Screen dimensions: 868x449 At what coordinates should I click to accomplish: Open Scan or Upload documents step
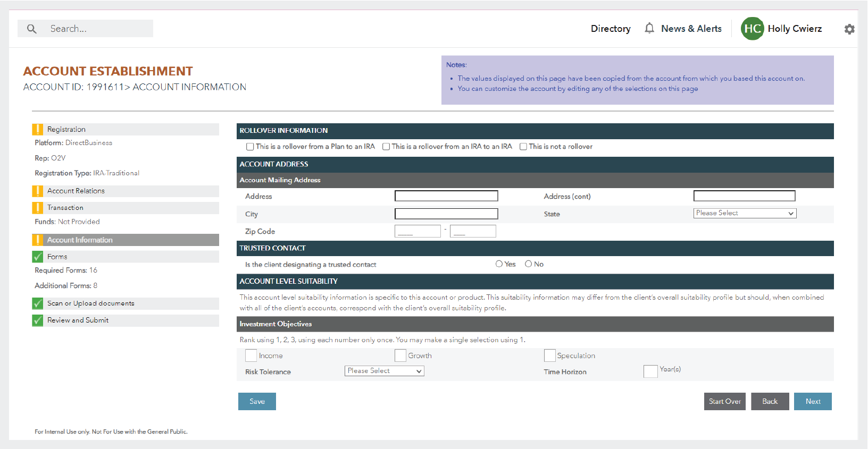click(x=90, y=303)
